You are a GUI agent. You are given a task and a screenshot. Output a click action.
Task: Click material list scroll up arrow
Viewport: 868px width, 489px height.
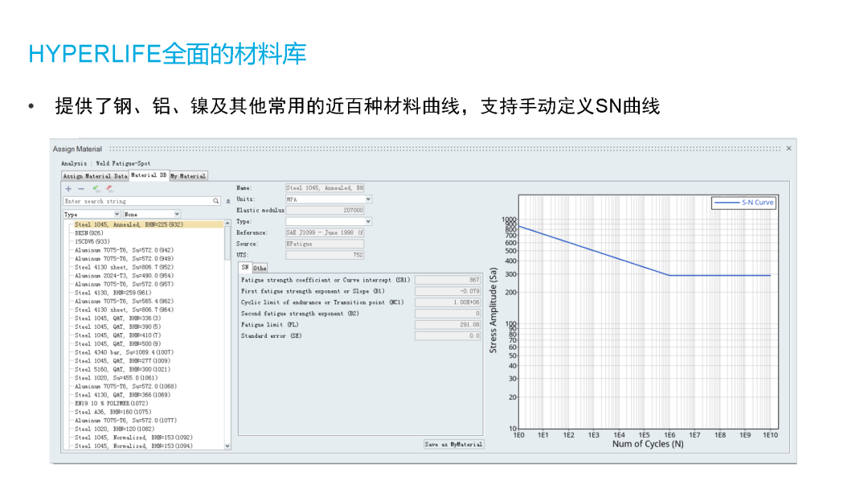pos(227,223)
